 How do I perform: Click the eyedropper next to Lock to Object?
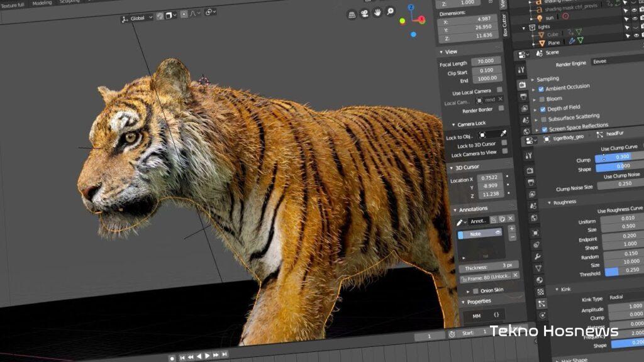click(503, 134)
